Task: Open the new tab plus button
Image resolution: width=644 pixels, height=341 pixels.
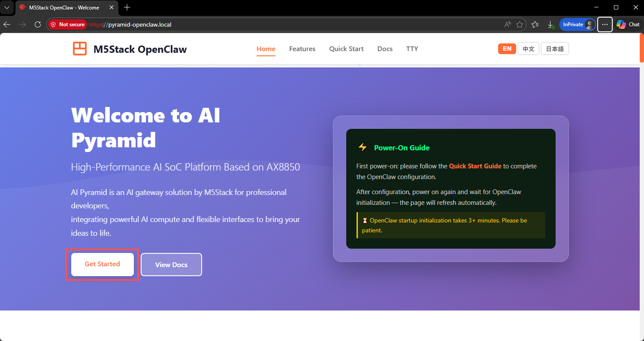Action: (x=127, y=7)
